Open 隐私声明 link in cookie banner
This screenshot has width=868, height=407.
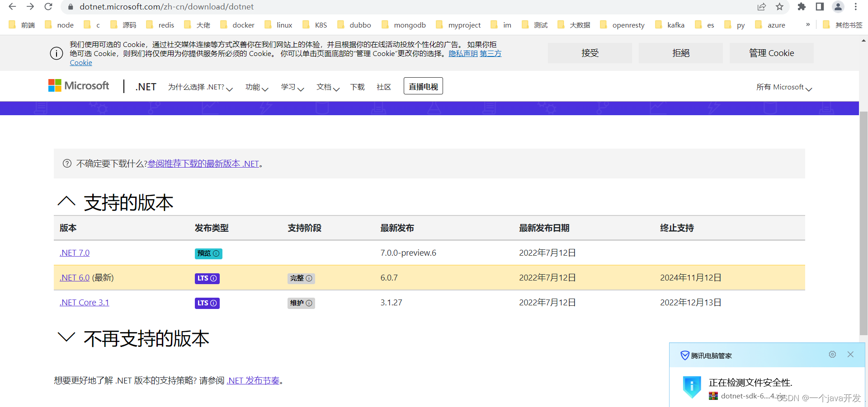(x=463, y=54)
